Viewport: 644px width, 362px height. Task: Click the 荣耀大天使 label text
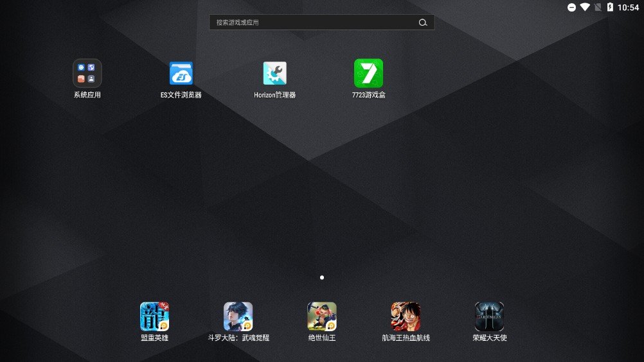click(x=489, y=338)
